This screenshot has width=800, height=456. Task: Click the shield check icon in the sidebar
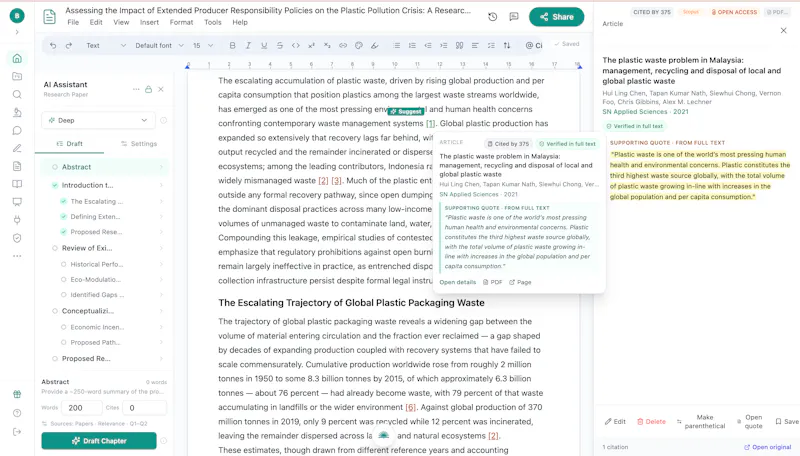tap(17, 238)
